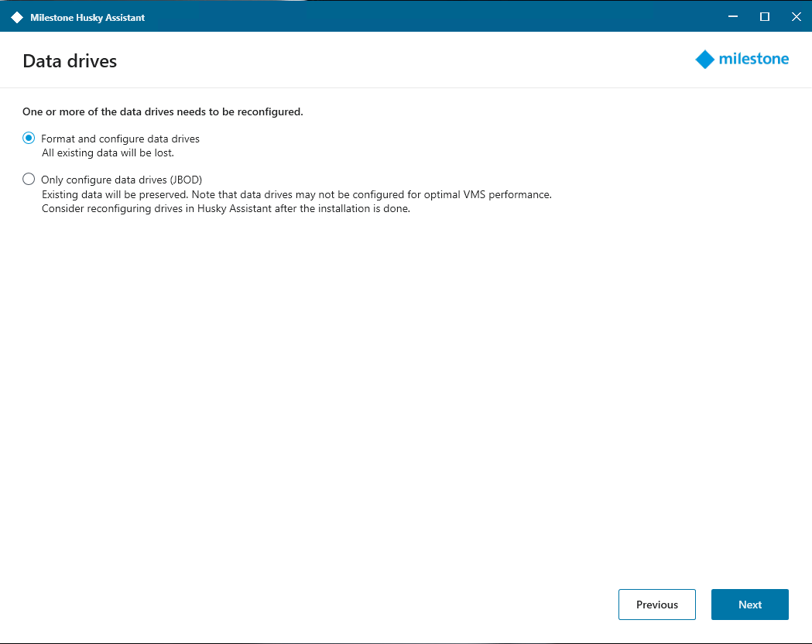
Task: Maximize the Husky Assistant window
Action: click(x=765, y=17)
